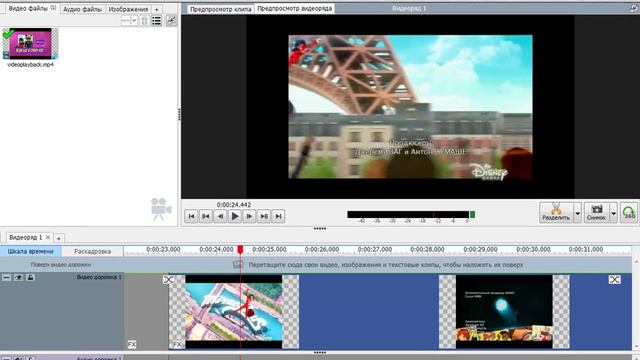Screen dimensions: 640x360
Task: Open FX effects on first clip
Action: pos(178,345)
